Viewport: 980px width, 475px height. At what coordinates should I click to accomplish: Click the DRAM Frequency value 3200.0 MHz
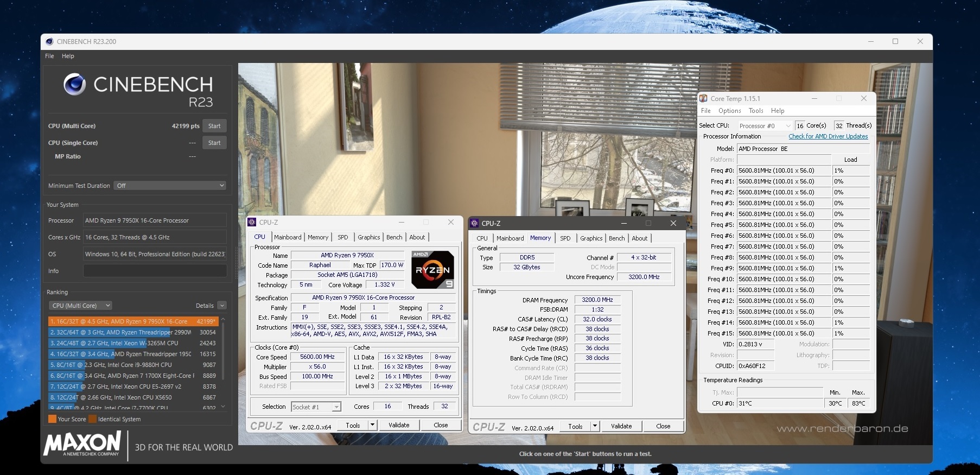click(x=597, y=300)
